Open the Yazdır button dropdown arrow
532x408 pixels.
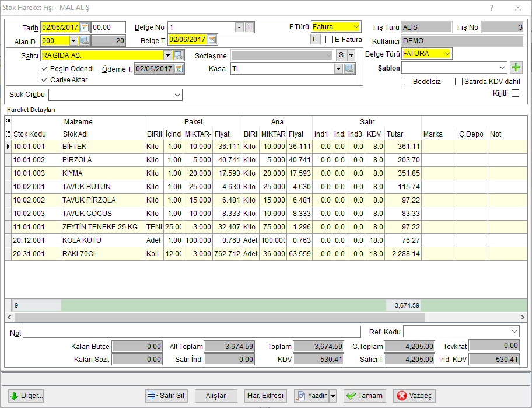point(333,396)
